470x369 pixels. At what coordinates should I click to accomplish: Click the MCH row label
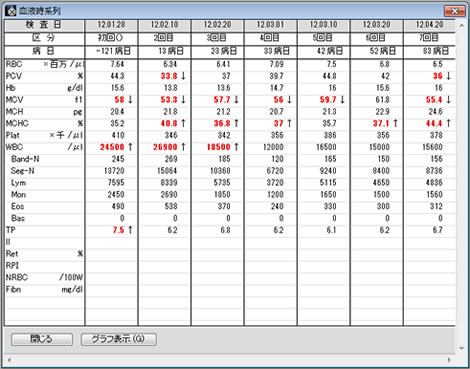click(14, 112)
